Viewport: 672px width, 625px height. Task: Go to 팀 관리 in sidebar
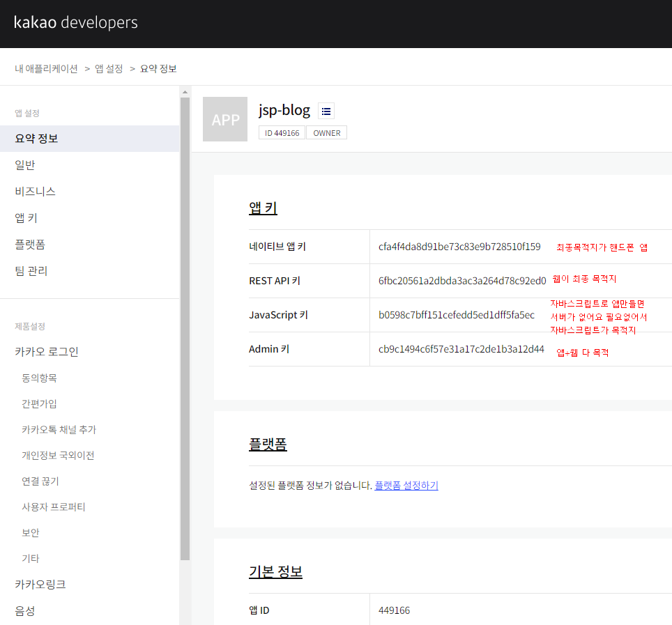pyautogui.click(x=31, y=271)
